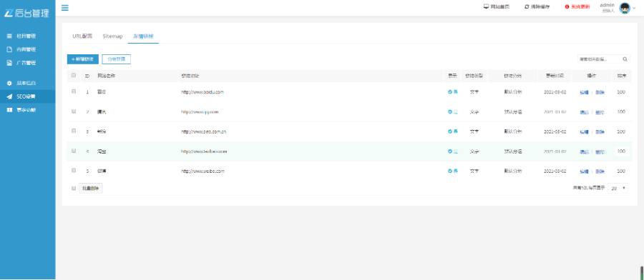
Task: Check the checkbox beside 批量删除
Action: (74, 188)
